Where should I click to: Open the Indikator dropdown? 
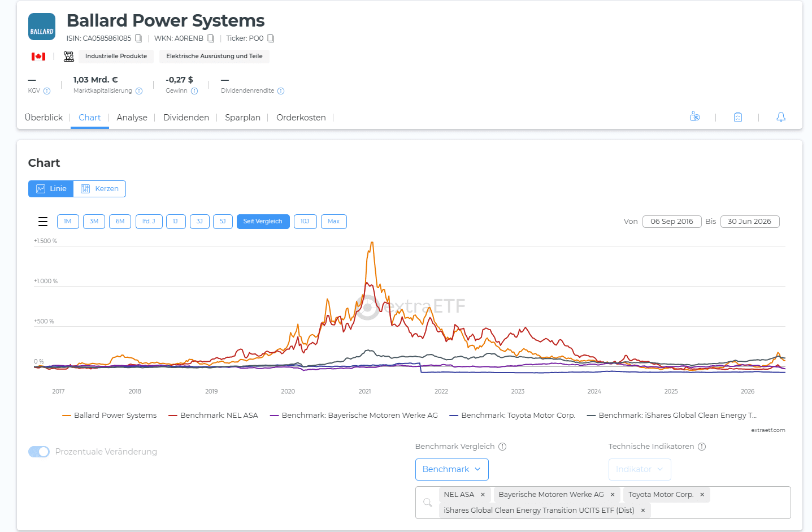[640, 469]
